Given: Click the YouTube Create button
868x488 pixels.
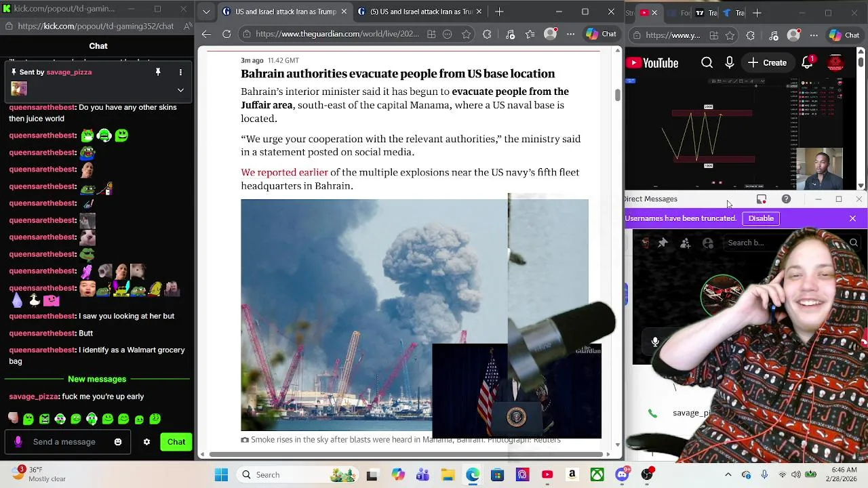Looking at the screenshot, I should pyautogui.click(x=767, y=63).
